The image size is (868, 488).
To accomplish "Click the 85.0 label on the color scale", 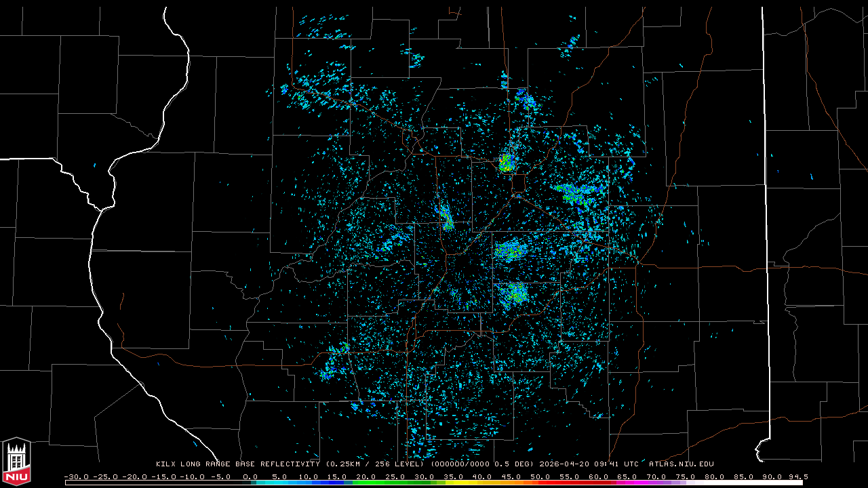I will tap(745, 476).
